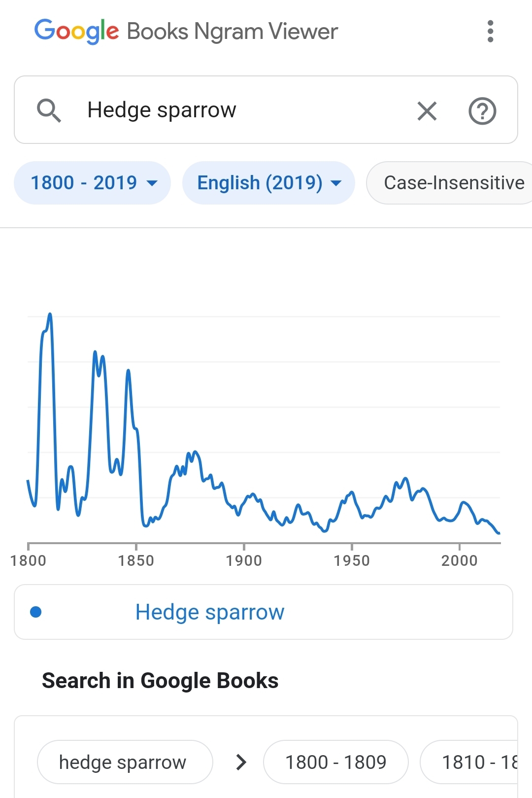
Task: Click the dropdown arrow next to English (2019)
Action: tap(336, 183)
